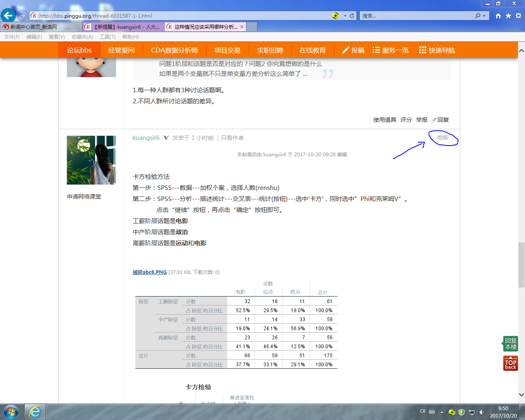The width and height of the screenshot is (525, 420).
Task: Open the 工具(T) menu
Action: point(107,37)
